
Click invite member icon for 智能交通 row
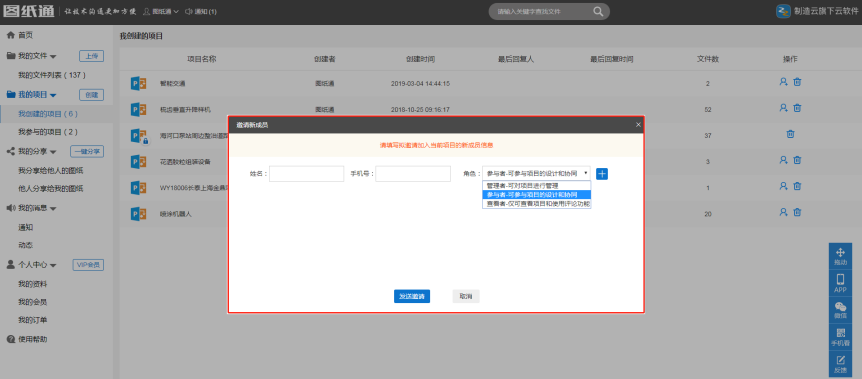pos(783,81)
